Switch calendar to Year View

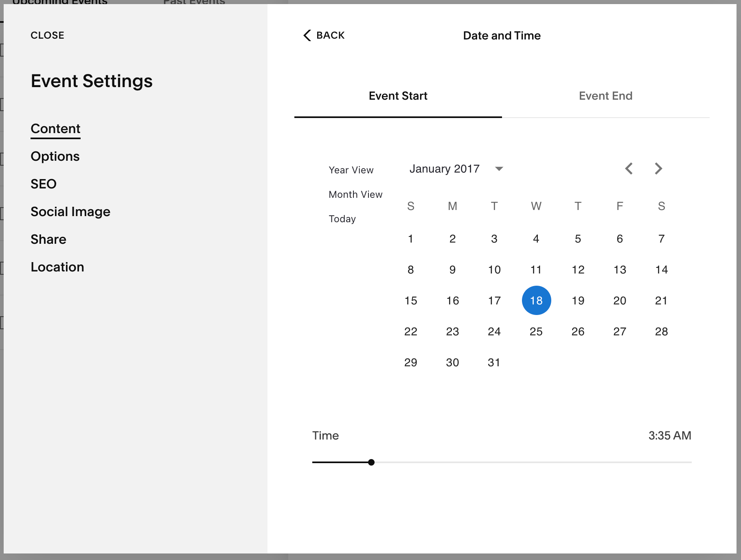click(351, 170)
